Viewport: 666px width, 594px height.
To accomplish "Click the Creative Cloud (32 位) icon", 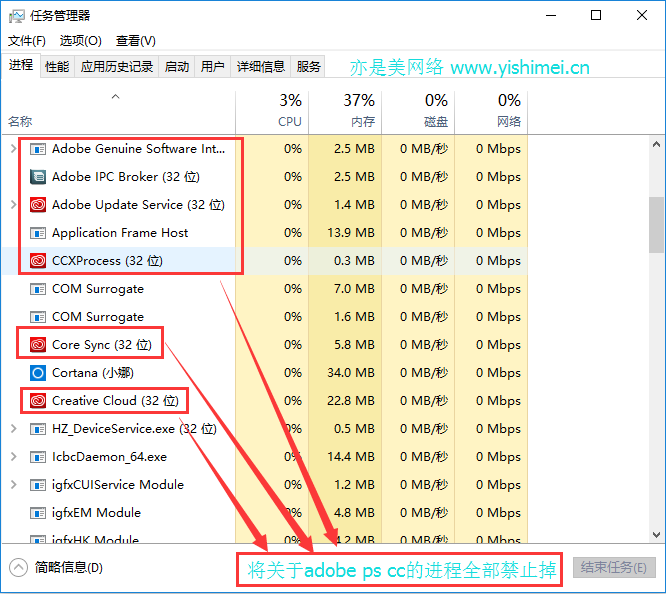I will click(38, 401).
